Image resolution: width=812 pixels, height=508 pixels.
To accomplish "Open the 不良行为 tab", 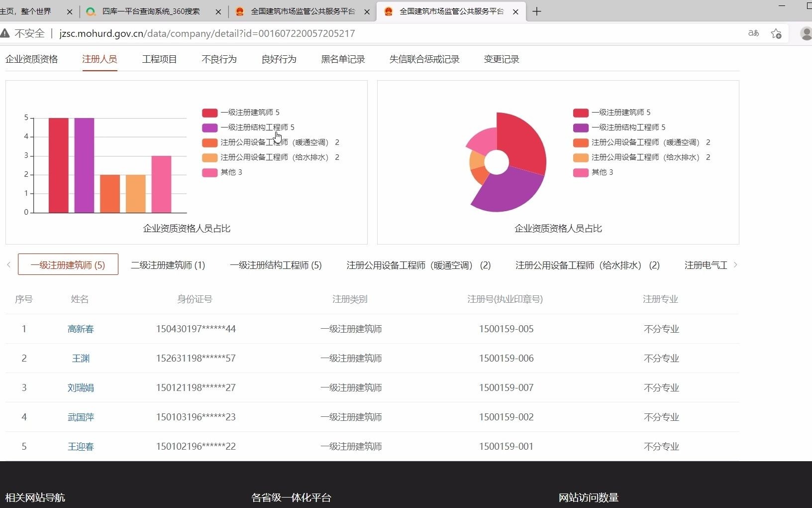I will coord(219,59).
